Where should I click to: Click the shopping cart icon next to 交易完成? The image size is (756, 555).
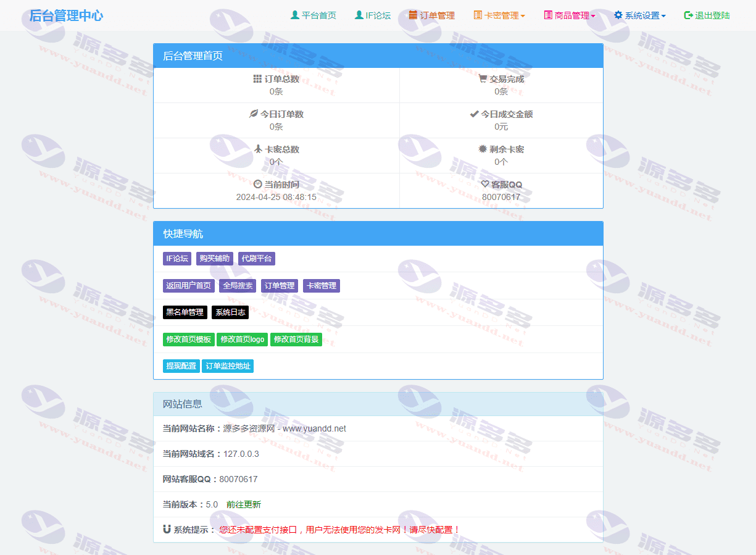point(483,78)
